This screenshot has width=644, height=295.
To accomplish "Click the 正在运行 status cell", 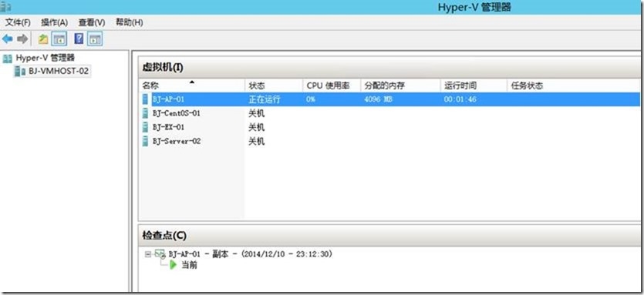I will (265, 99).
